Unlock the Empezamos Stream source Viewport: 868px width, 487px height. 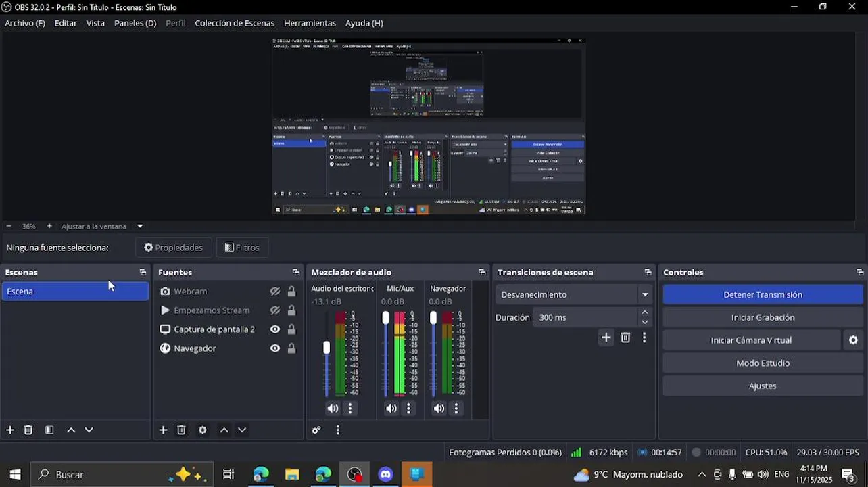point(291,310)
